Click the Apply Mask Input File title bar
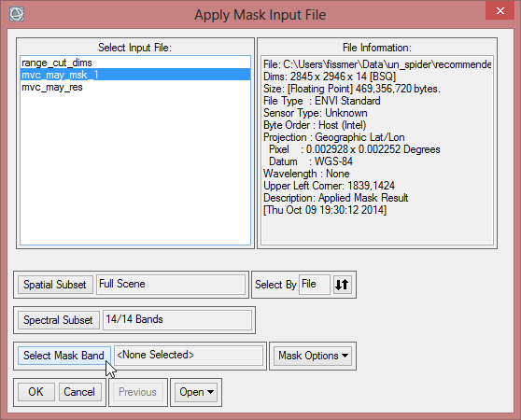This screenshot has height=420, width=521. pyautogui.click(x=260, y=15)
